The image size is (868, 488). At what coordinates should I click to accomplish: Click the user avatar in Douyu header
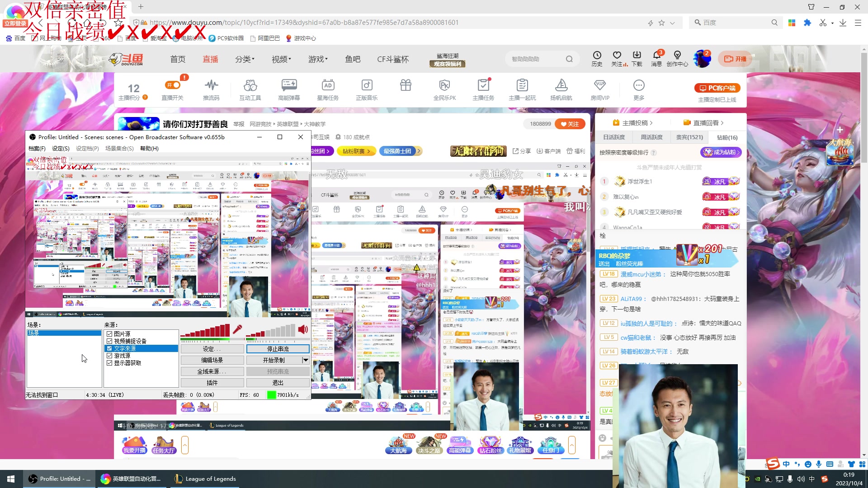pyautogui.click(x=702, y=59)
